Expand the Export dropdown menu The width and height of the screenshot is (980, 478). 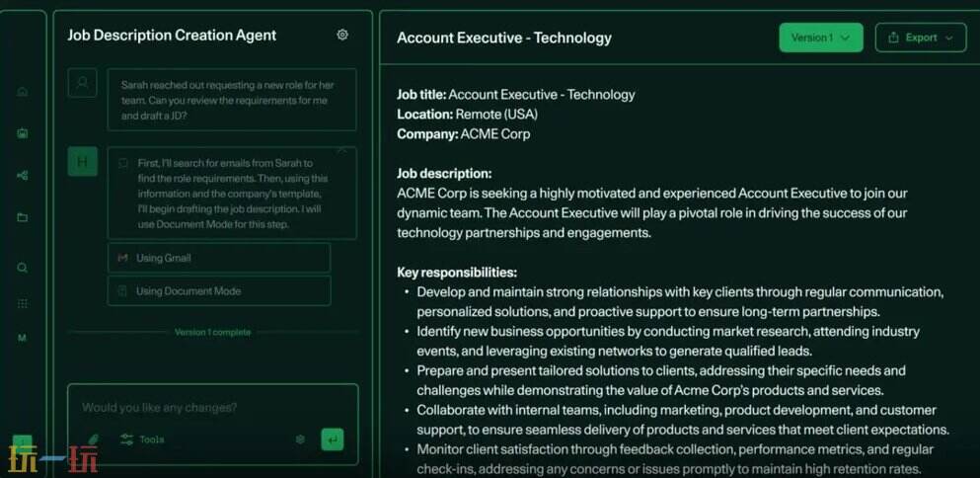click(921, 38)
